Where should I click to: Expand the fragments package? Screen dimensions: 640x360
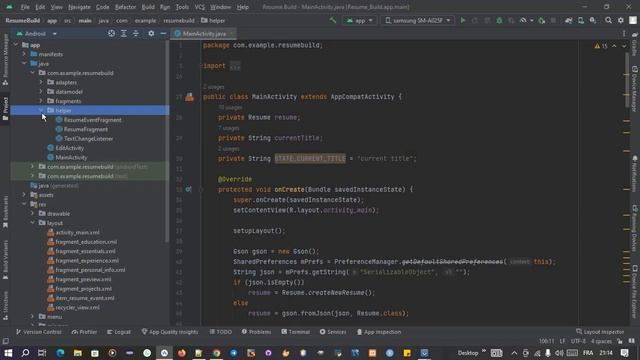(40, 101)
